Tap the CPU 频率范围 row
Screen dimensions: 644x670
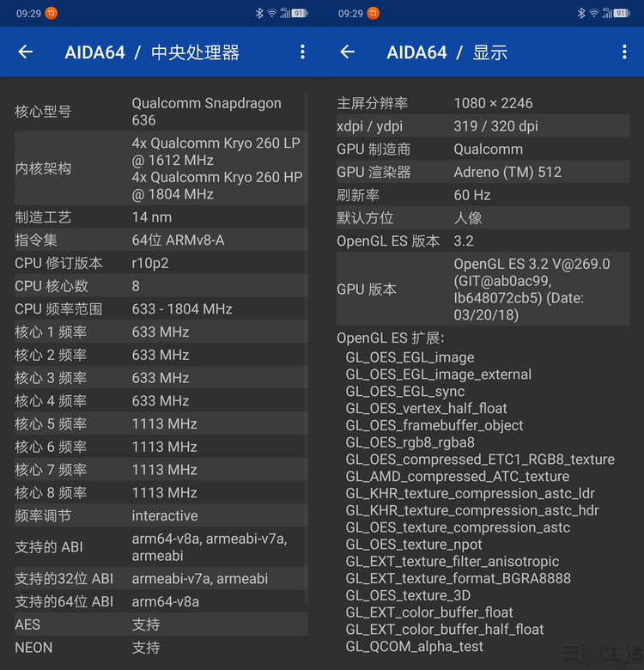pos(159,309)
